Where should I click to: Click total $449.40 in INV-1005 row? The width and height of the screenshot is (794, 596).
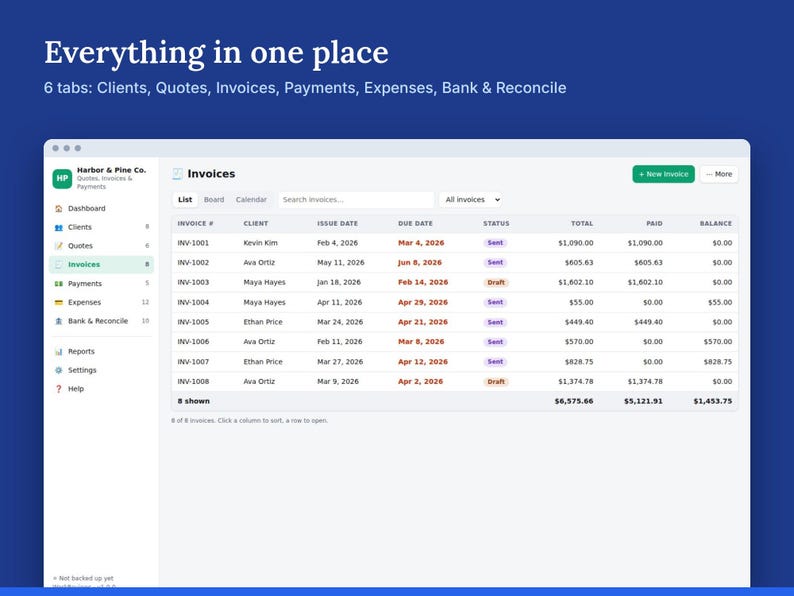coord(579,322)
